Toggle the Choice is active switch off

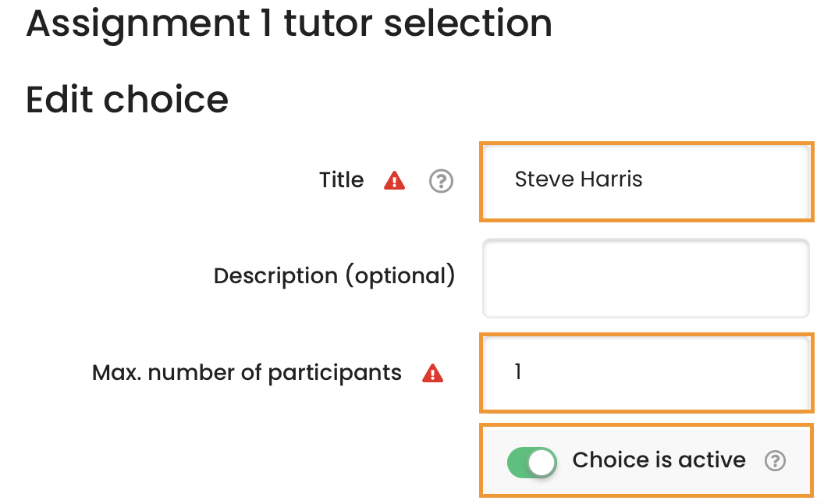(531, 463)
